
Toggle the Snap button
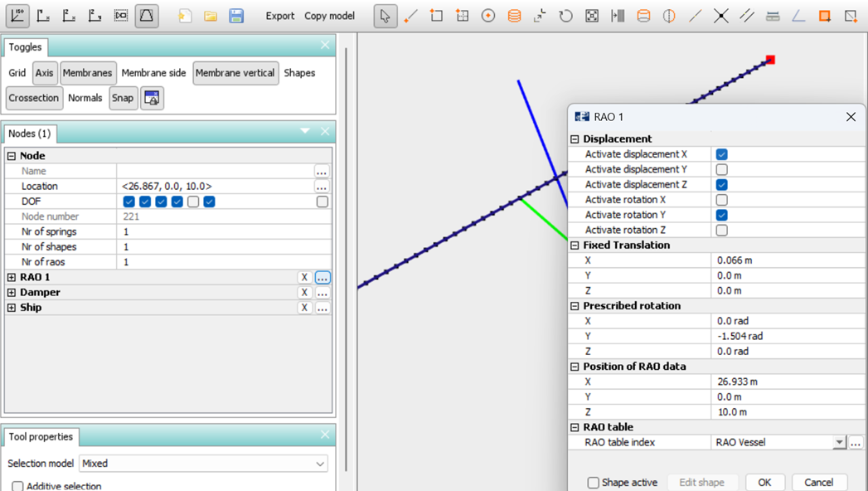pyautogui.click(x=123, y=98)
